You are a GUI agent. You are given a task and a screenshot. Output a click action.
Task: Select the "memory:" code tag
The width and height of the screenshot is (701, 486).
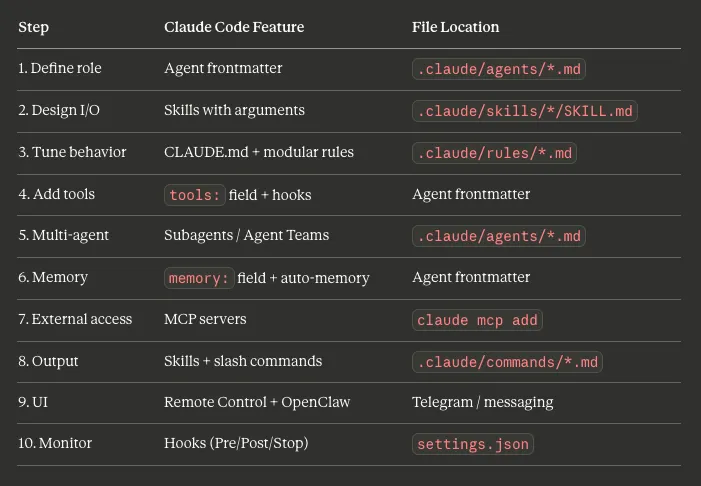199,278
